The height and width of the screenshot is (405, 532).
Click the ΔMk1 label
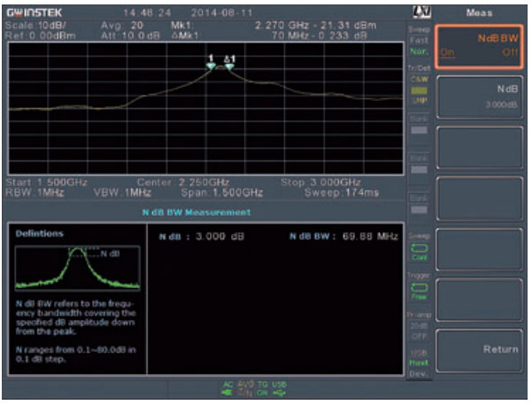pos(185,35)
